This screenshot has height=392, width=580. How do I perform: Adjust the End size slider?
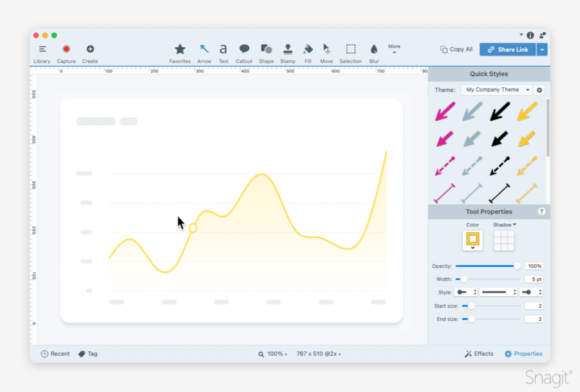pyautogui.click(x=491, y=319)
